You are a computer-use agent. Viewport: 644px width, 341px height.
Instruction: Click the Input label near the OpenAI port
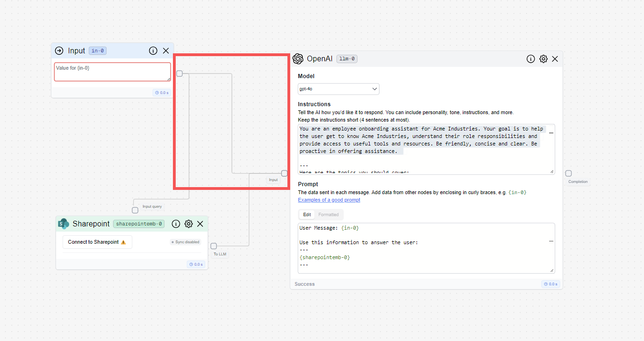273,180
